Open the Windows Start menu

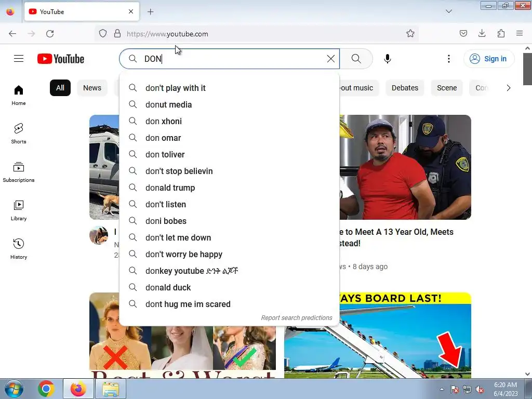click(14, 389)
